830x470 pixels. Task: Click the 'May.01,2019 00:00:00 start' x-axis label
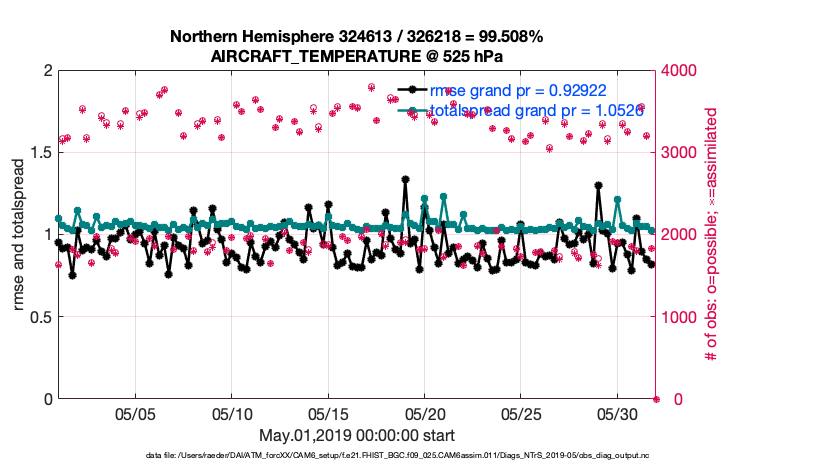tap(357, 435)
